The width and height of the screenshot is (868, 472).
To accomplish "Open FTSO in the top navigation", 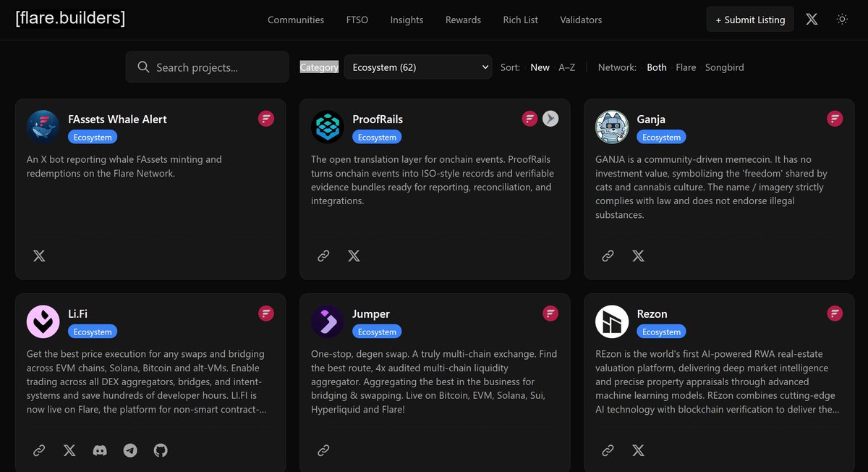I will pyautogui.click(x=357, y=20).
